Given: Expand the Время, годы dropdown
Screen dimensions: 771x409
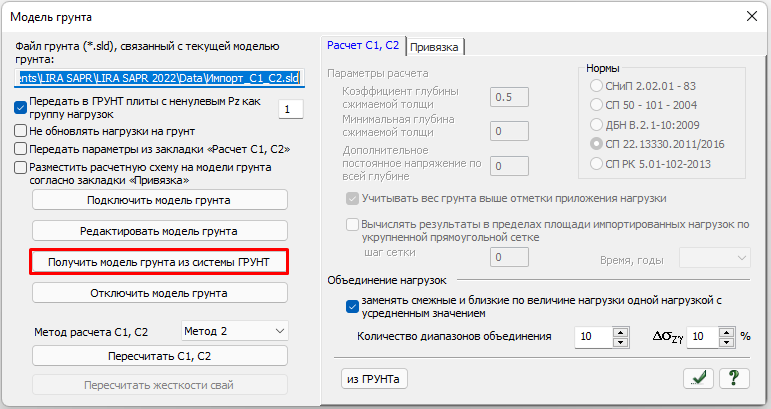Looking at the screenshot, I should 714,257.
